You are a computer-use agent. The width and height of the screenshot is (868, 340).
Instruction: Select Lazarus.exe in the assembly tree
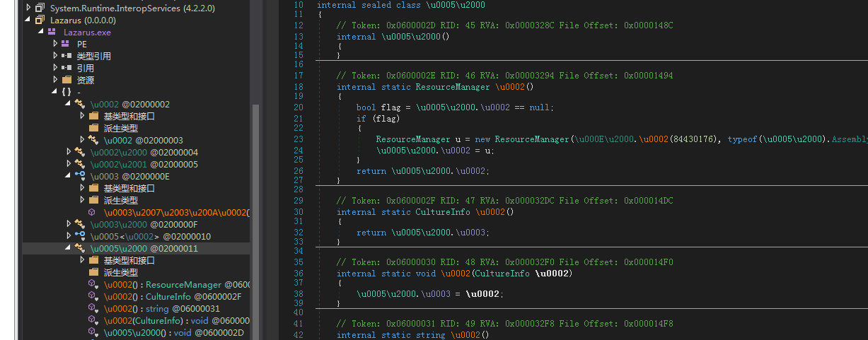[87, 32]
